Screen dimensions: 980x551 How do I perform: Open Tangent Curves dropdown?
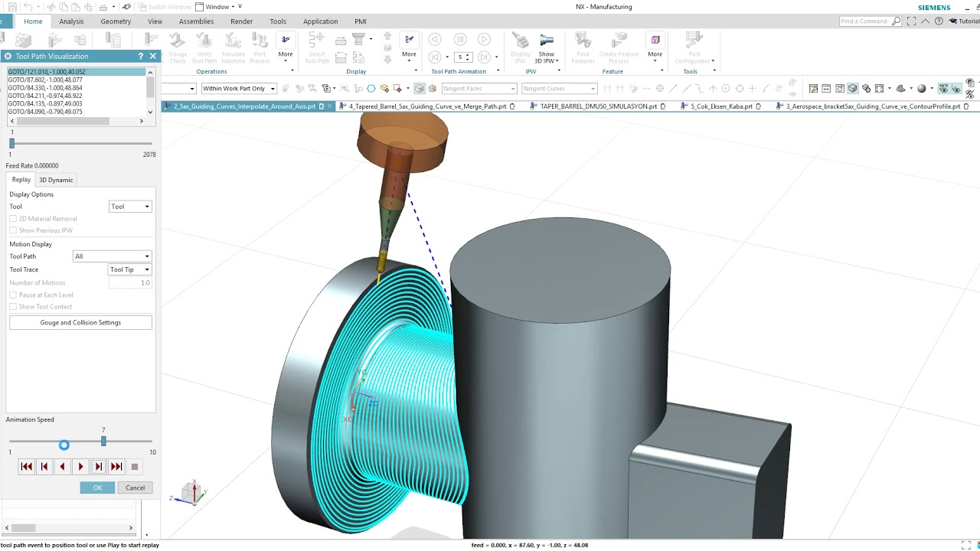(x=559, y=89)
